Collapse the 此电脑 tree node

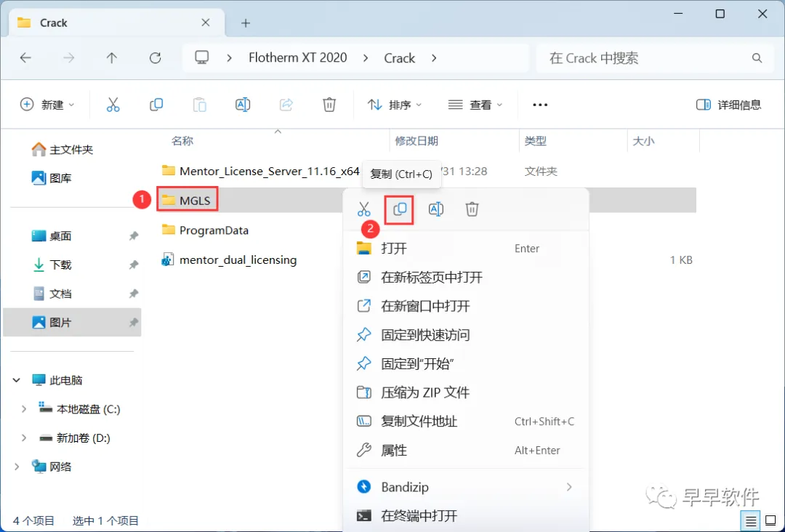[x=17, y=380]
